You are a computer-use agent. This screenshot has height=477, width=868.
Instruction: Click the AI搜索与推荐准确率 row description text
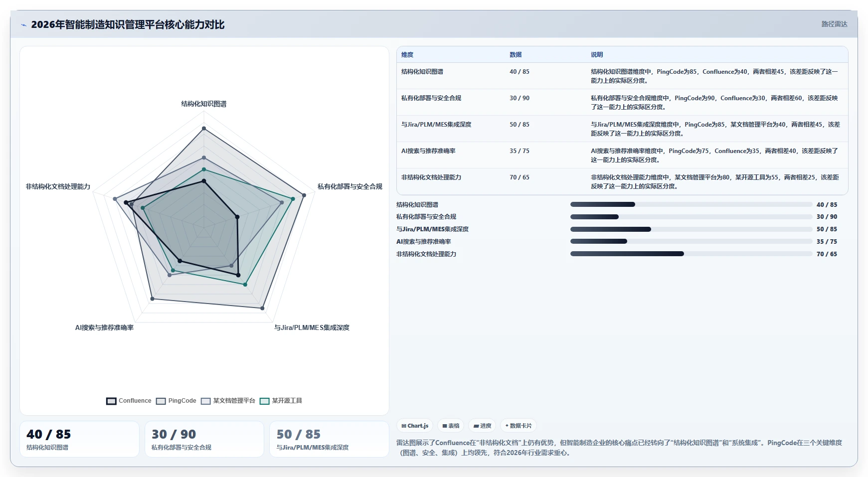tap(714, 156)
